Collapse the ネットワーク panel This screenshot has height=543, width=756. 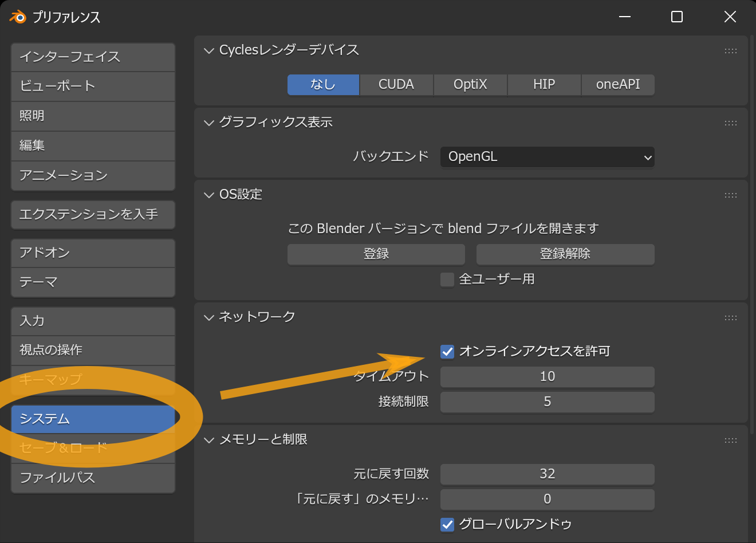point(209,318)
